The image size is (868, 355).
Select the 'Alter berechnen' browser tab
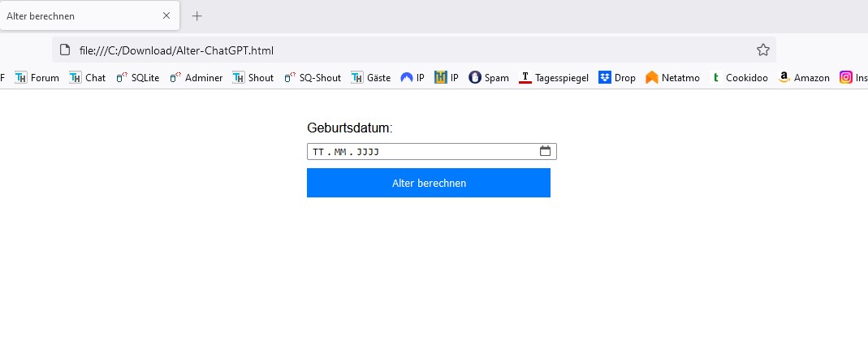pyautogui.click(x=73, y=15)
